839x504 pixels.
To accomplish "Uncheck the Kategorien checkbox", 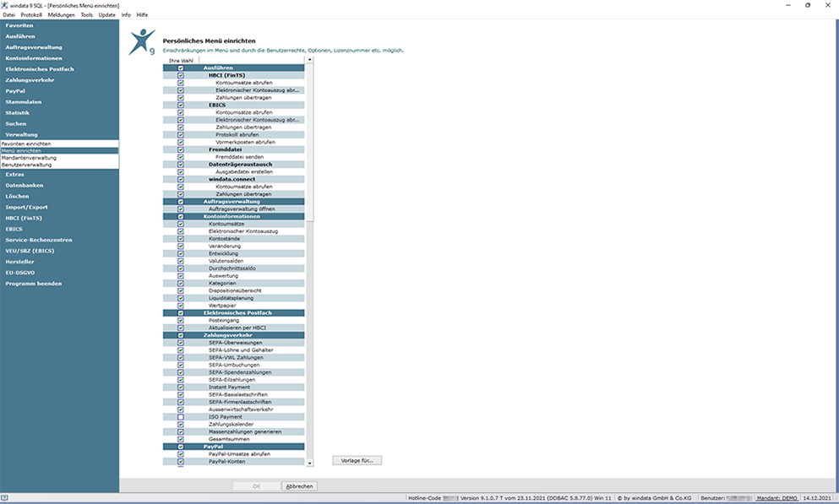I will click(x=180, y=284).
